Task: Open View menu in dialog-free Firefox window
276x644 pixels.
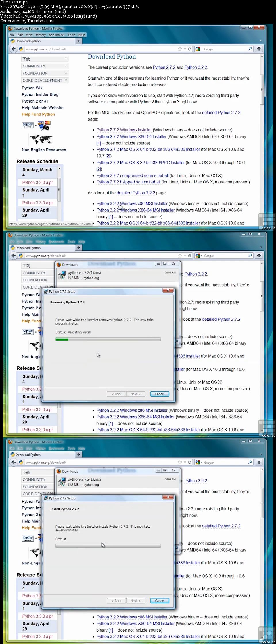Action: pos(29,35)
